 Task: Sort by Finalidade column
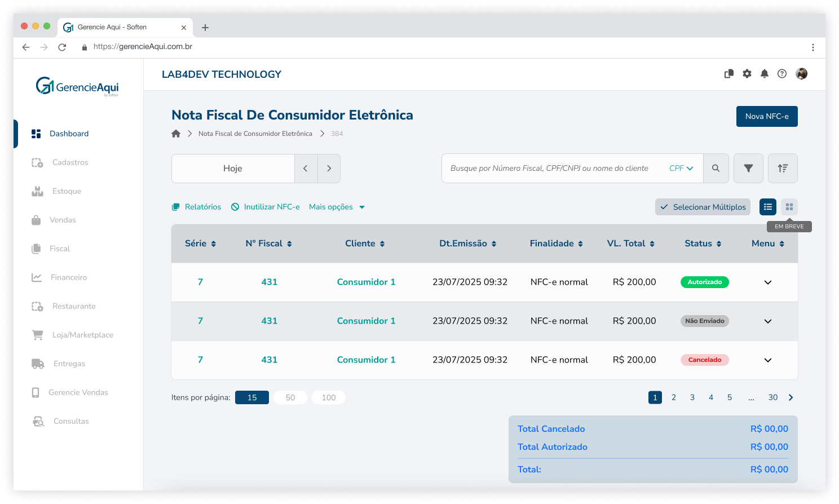click(557, 244)
